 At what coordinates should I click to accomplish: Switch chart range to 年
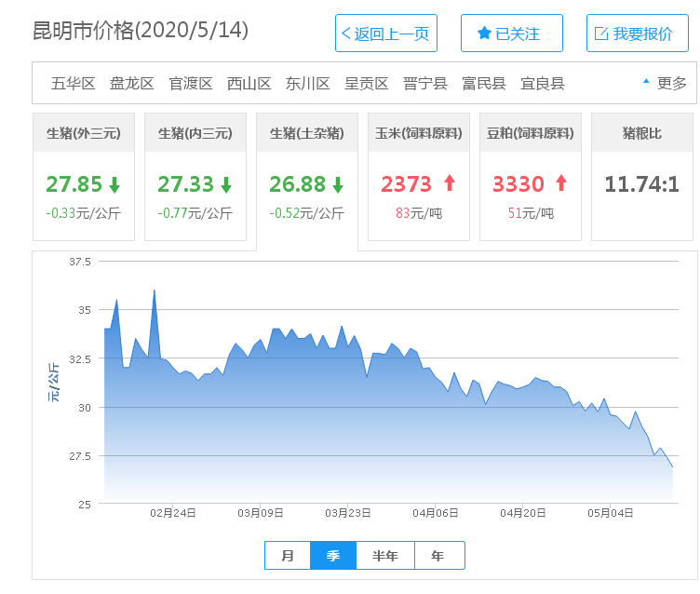(x=438, y=556)
